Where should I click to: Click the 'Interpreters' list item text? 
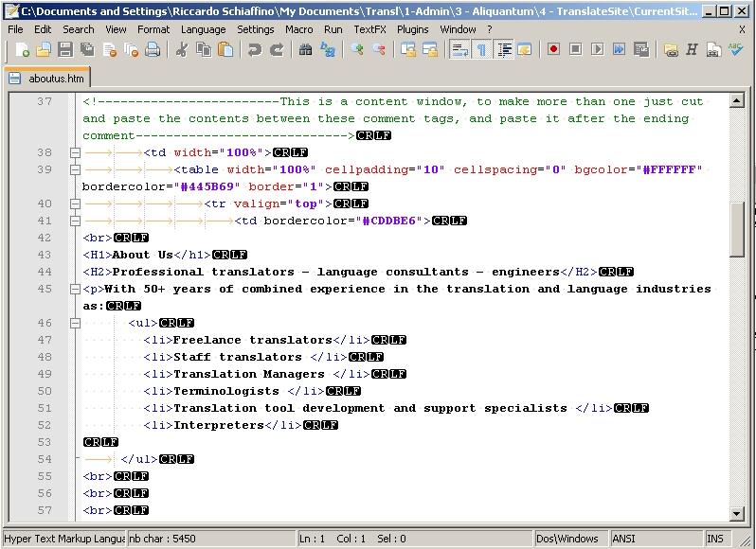[219, 425]
